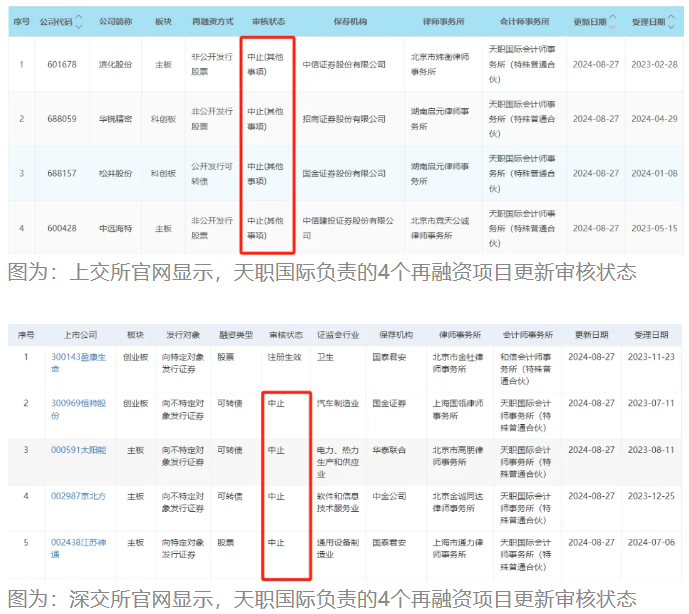The width and height of the screenshot is (689, 614).
Task: Click the 电力、热力生产和供应业 industry cell
Action: coord(338,462)
